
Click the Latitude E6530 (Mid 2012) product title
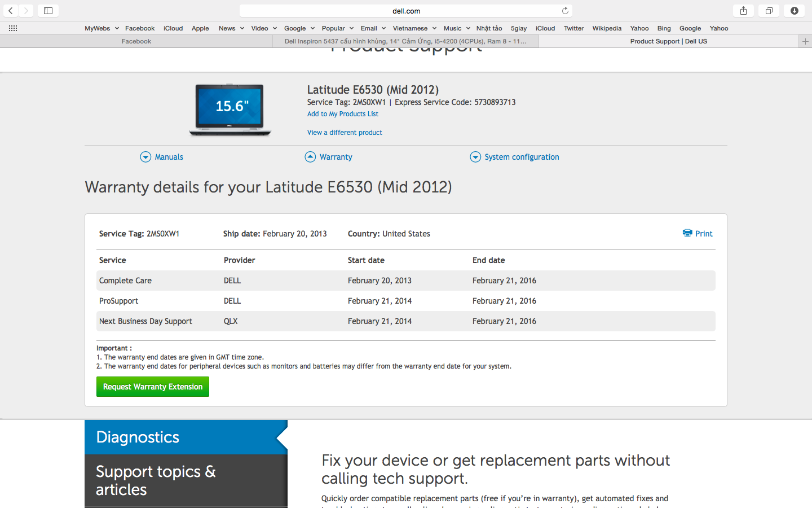373,90
